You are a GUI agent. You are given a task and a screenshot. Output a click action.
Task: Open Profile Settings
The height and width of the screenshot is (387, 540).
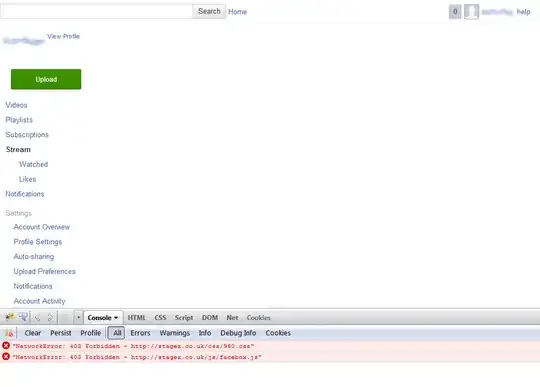click(x=38, y=242)
